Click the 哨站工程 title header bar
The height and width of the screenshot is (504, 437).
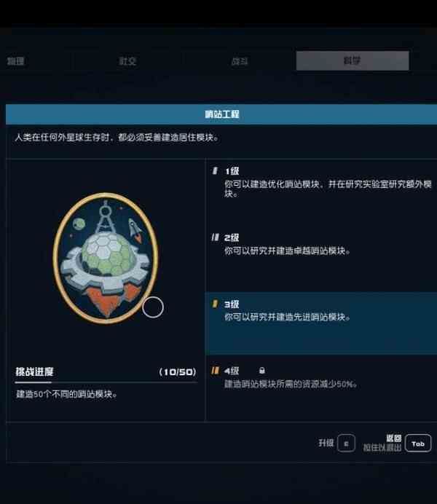(221, 114)
